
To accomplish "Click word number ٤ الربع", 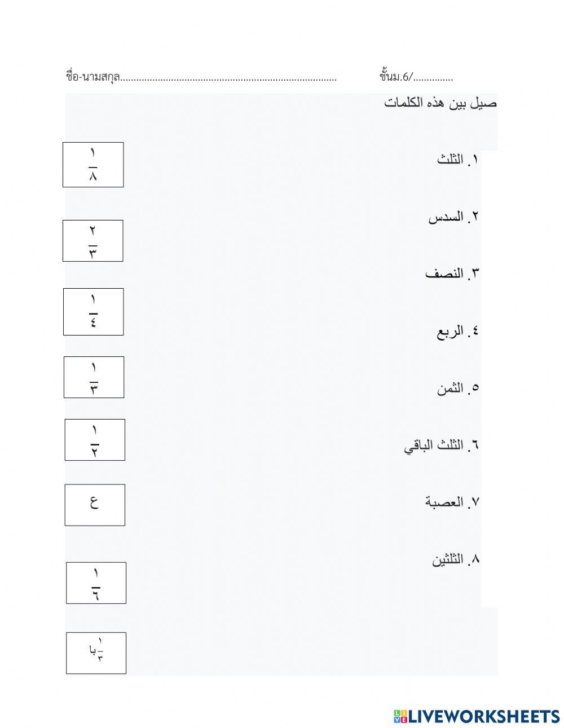I will point(457,331).
